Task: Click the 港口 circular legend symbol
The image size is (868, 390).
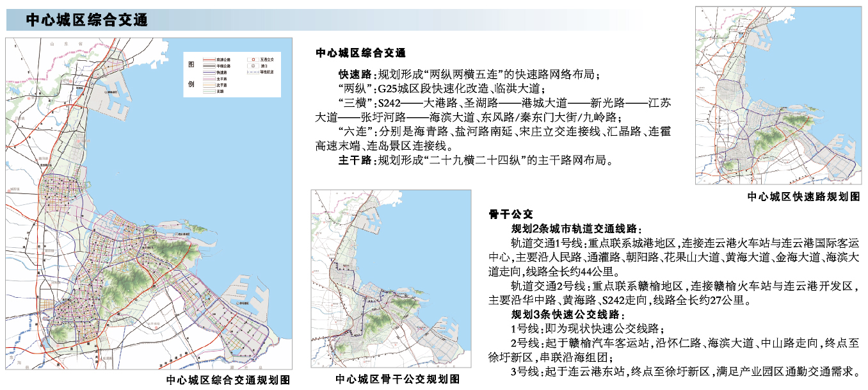Action: click(x=253, y=66)
